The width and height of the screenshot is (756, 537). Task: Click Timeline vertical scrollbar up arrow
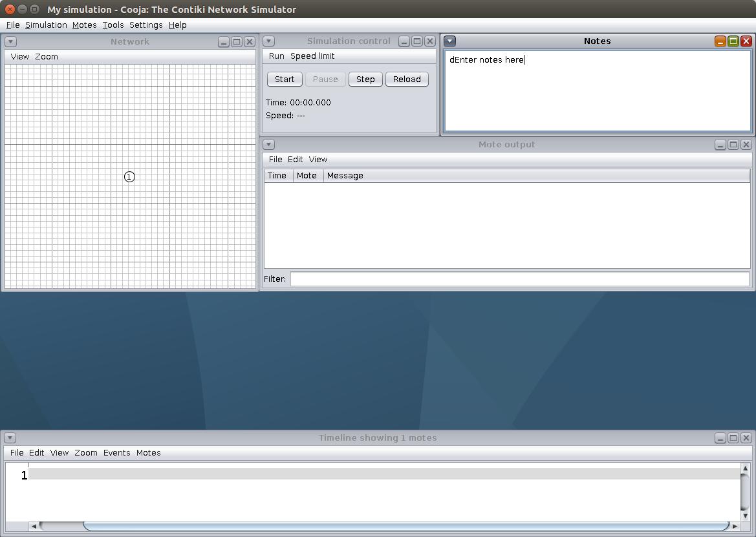point(746,468)
